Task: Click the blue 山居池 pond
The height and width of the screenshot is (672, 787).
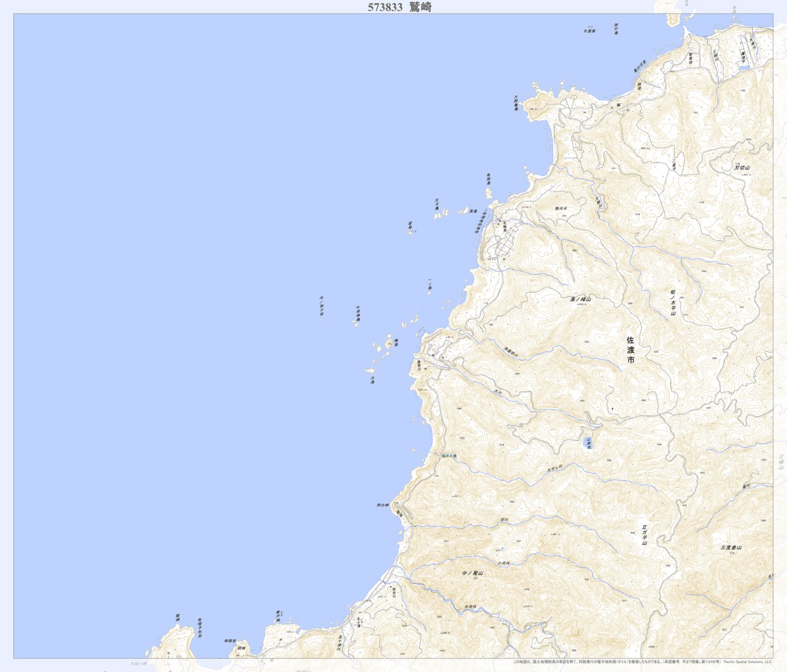Action: pyautogui.click(x=588, y=443)
